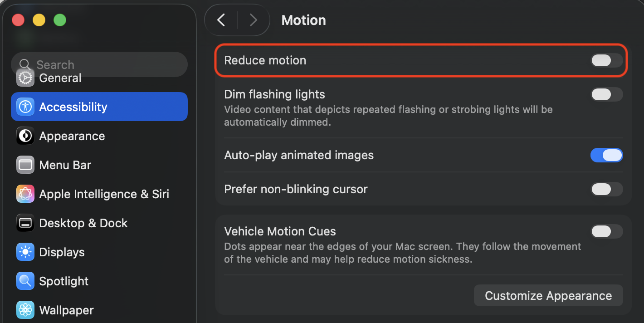Click the General gear icon in sidebar

pyautogui.click(x=25, y=78)
